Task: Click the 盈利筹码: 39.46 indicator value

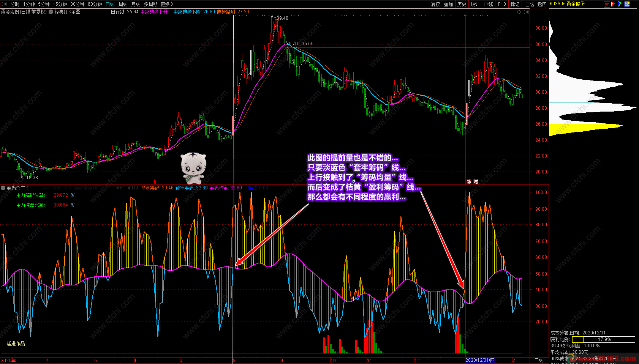Action: coord(157,188)
